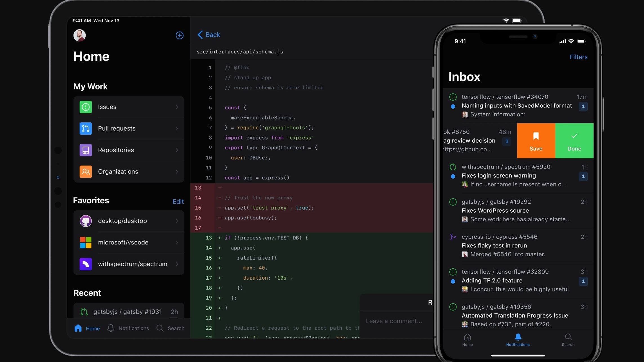Toggle unread dot on tensorflow #32809
The height and width of the screenshot is (362, 644).
click(x=453, y=282)
